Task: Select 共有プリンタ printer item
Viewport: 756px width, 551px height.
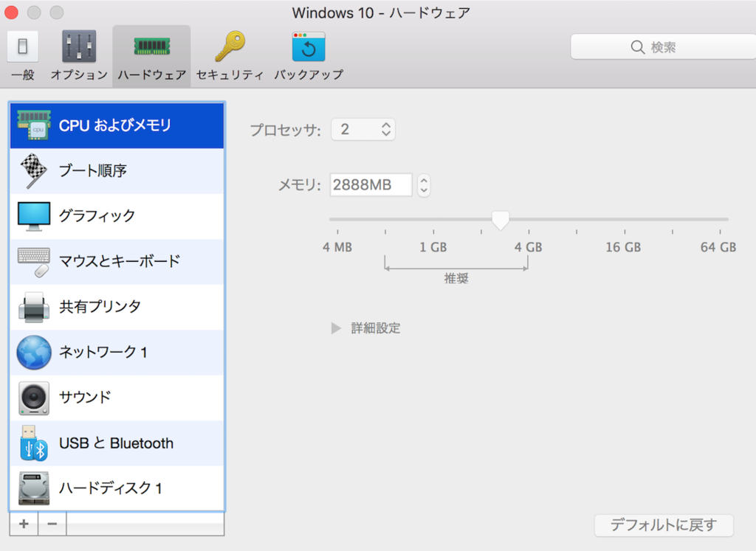Action: pyautogui.click(x=117, y=306)
